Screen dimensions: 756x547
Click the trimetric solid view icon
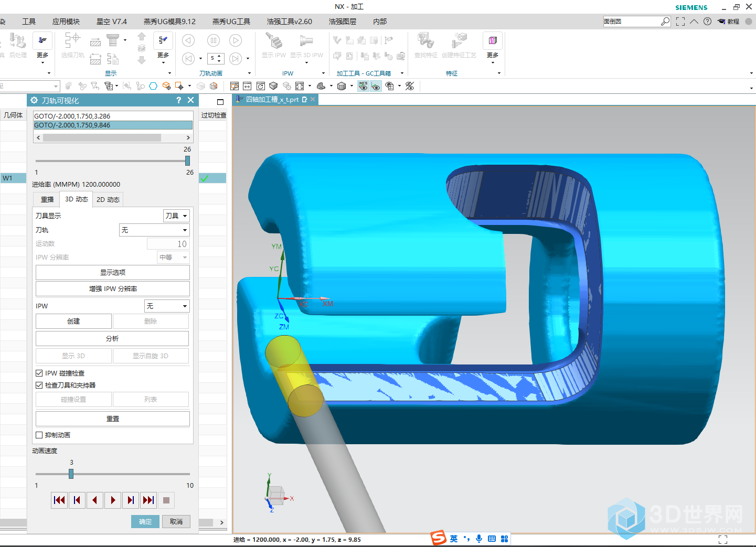(273, 86)
